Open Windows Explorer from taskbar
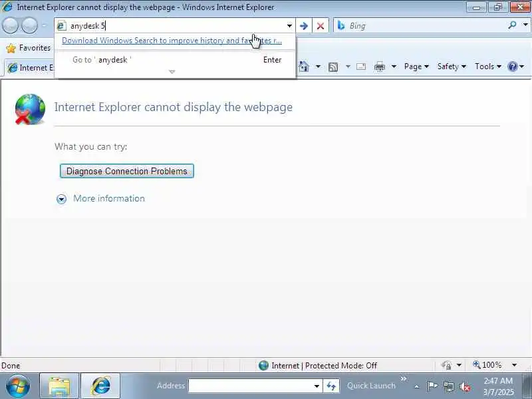Image resolution: width=532 pixels, height=399 pixels. coord(59,386)
